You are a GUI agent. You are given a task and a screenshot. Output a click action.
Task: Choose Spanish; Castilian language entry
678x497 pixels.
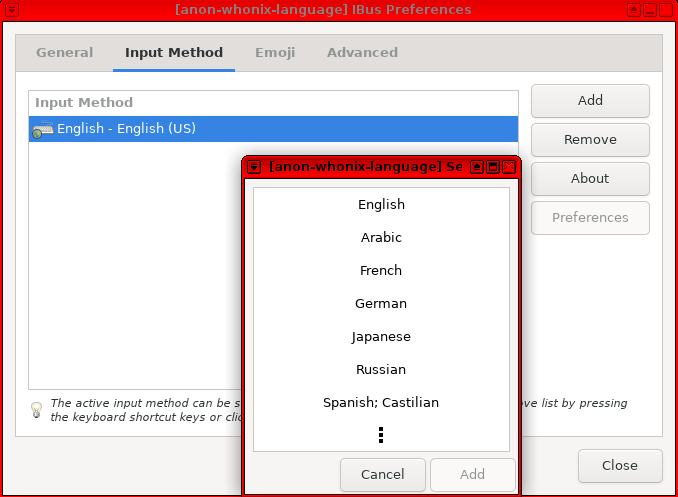381,403
